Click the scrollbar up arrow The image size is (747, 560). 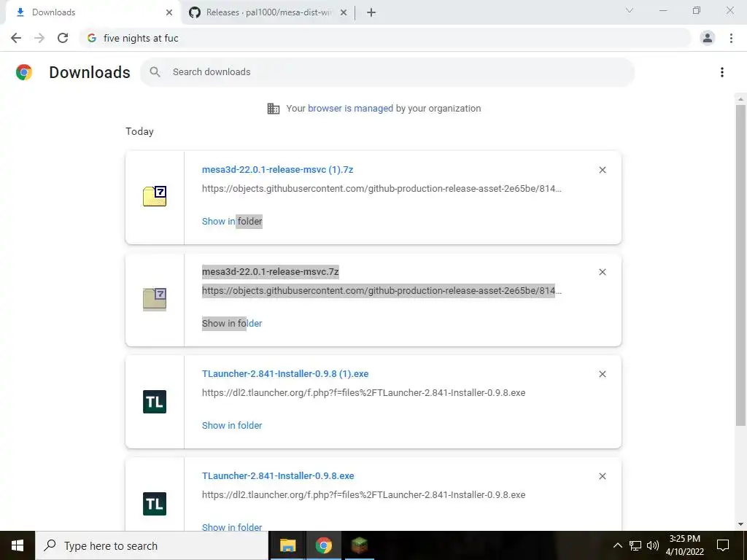pos(740,98)
